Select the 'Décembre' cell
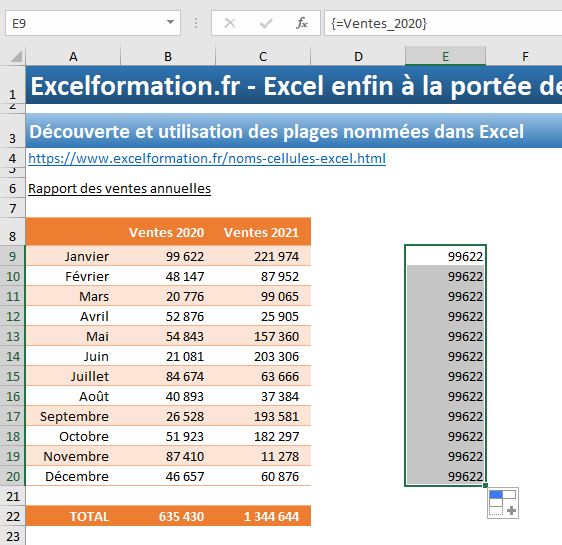The image size is (562, 545). click(73, 477)
